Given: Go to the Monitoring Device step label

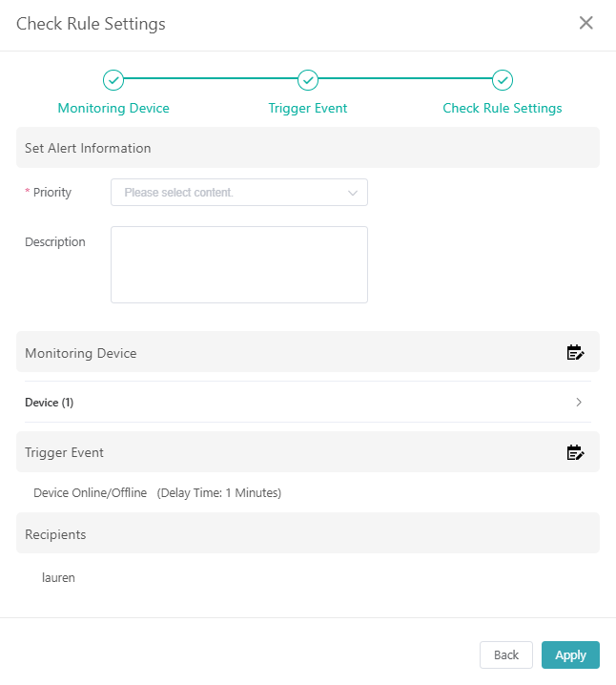Looking at the screenshot, I should coord(113,108).
